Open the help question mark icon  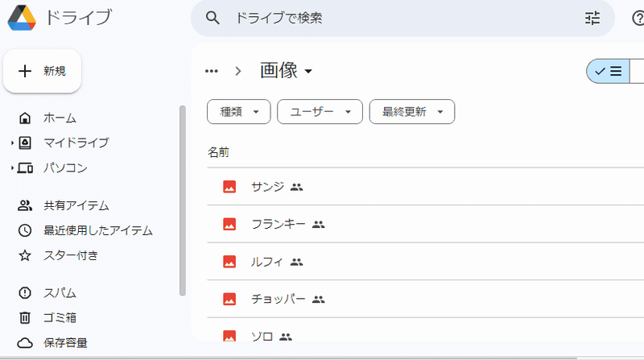point(638,18)
